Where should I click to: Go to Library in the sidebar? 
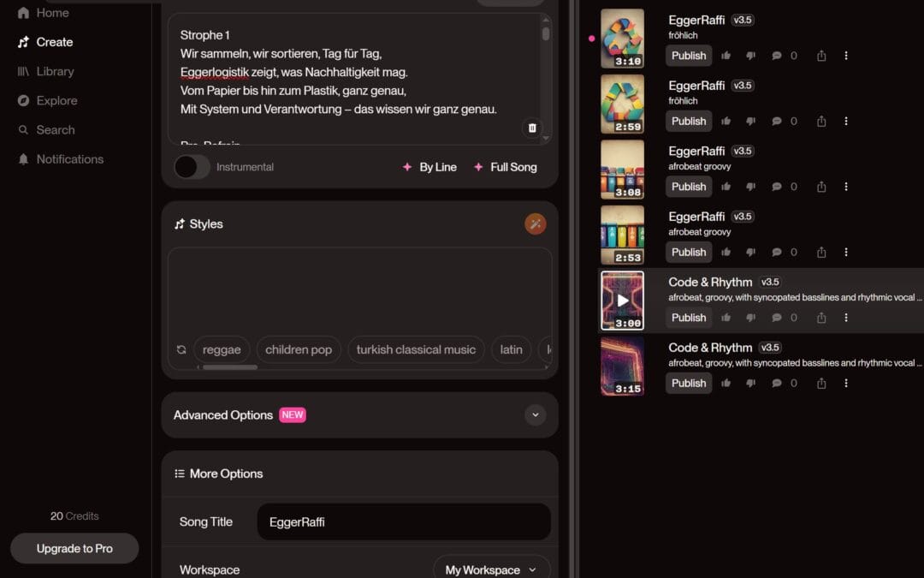(55, 71)
